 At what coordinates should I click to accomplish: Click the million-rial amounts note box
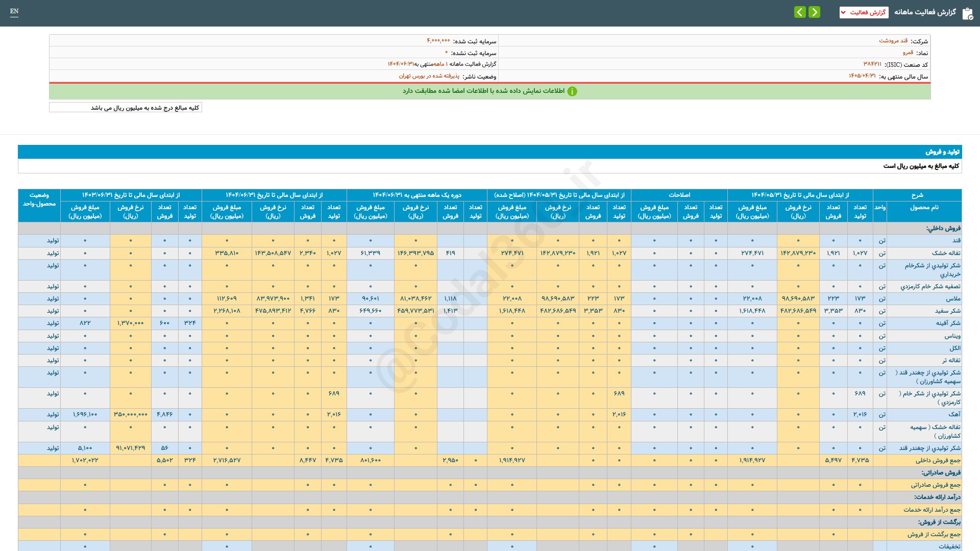[126, 108]
